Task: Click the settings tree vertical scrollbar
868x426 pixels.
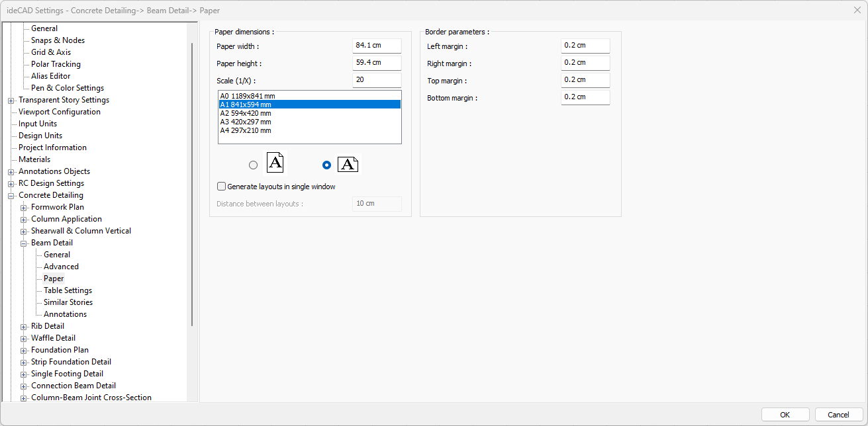Action: tap(192, 185)
